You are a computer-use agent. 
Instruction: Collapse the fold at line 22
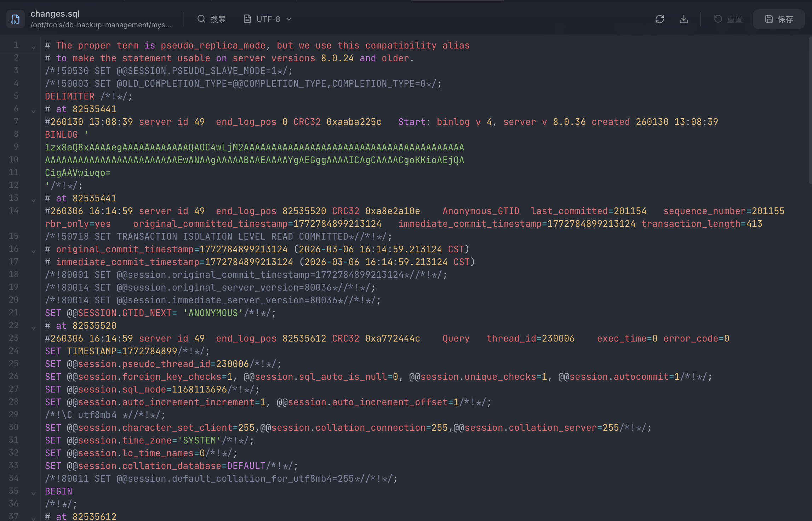[x=34, y=328]
